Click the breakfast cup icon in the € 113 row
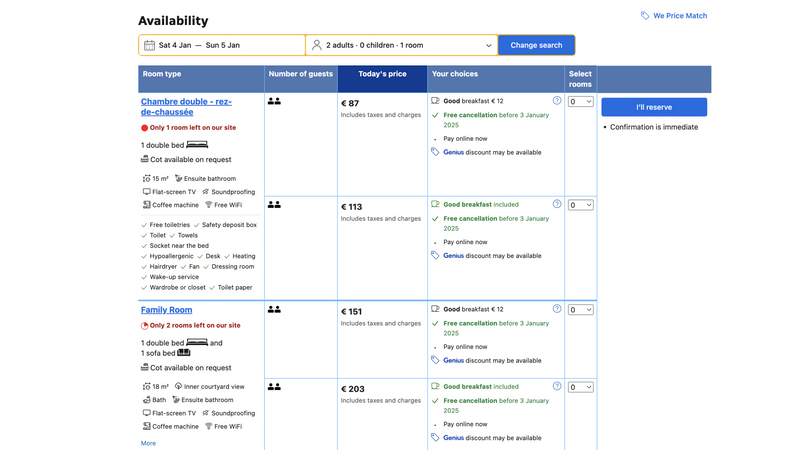 point(435,204)
